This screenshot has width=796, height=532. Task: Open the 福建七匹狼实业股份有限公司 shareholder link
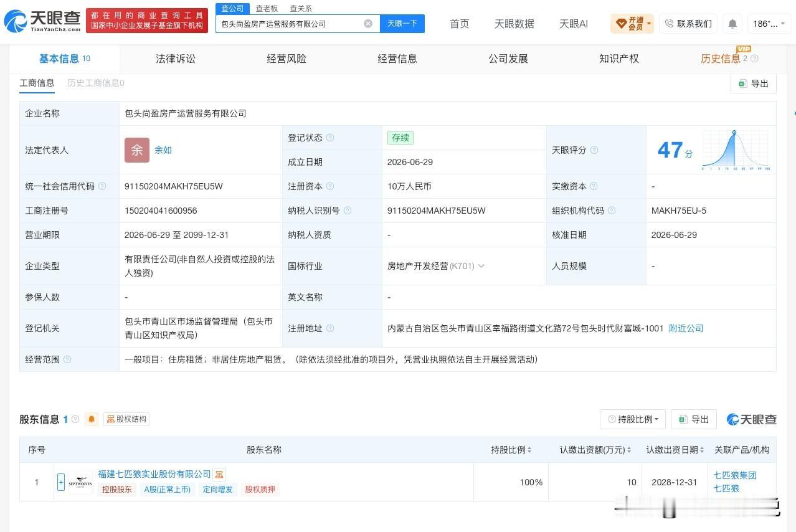[x=154, y=474]
